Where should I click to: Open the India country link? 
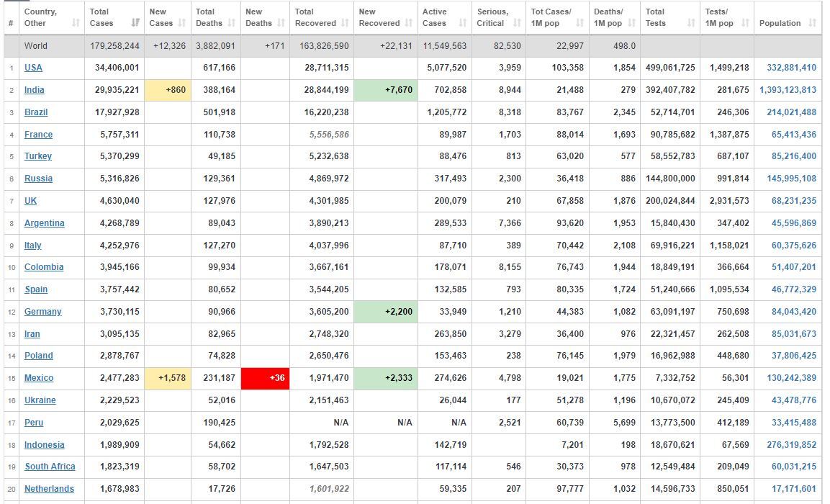pyautogui.click(x=35, y=89)
